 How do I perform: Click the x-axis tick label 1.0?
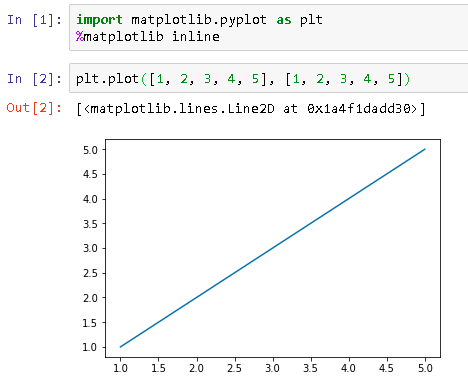pos(120,368)
